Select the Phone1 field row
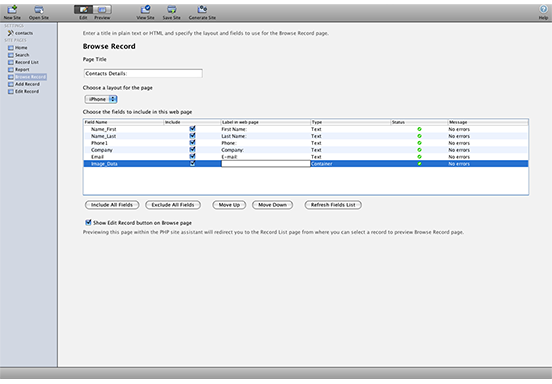This screenshot has width=552, height=384. pos(306,143)
